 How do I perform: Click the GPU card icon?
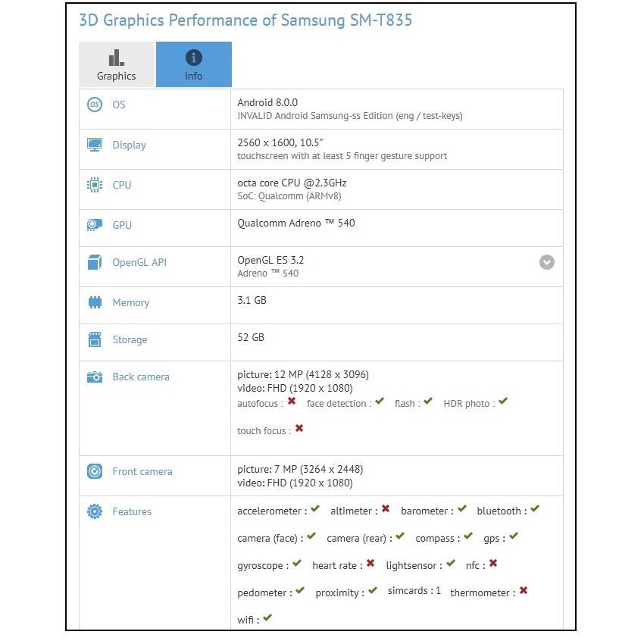[x=95, y=225]
